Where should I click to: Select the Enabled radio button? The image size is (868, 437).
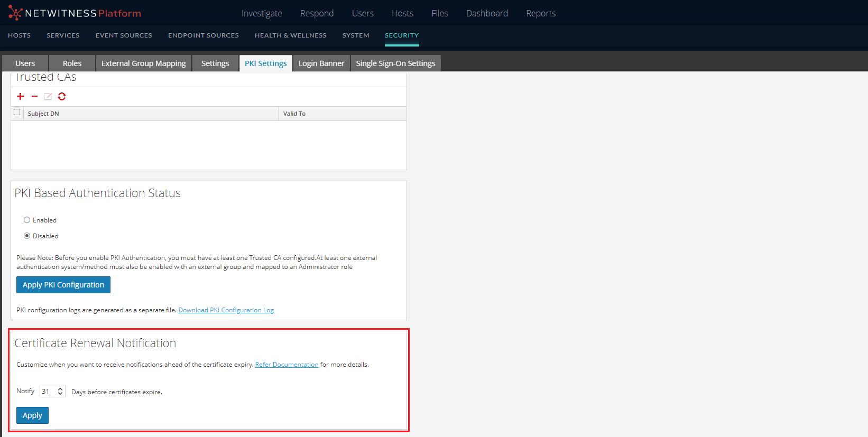tap(27, 220)
